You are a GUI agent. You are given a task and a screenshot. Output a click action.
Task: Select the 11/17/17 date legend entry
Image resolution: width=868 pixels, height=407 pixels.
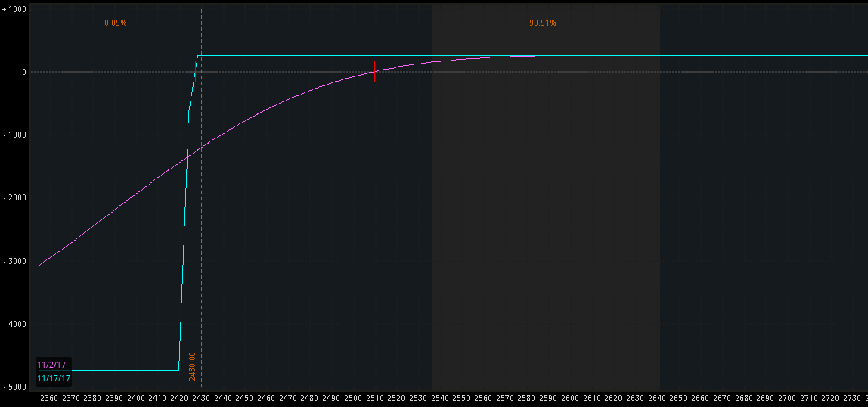[x=54, y=378]
